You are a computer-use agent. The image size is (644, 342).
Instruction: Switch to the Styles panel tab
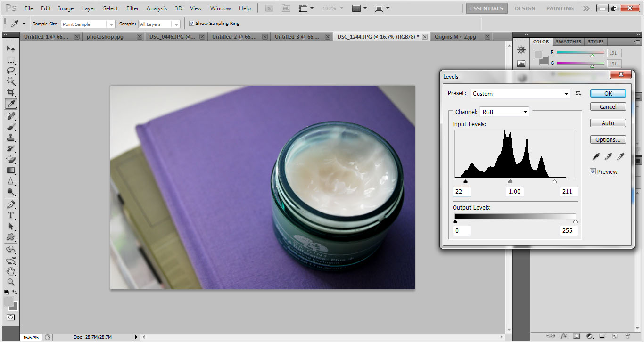click(596, 41)
